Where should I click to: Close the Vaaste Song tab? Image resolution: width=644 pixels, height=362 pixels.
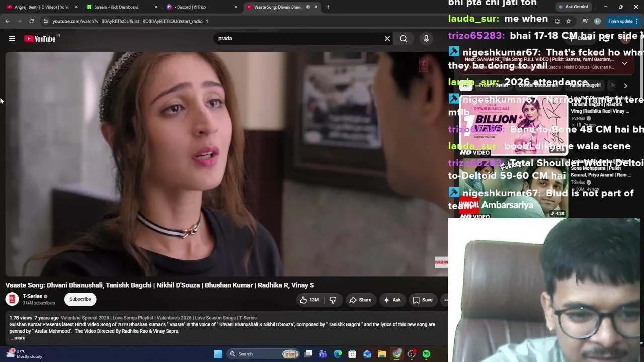(316, 7)
